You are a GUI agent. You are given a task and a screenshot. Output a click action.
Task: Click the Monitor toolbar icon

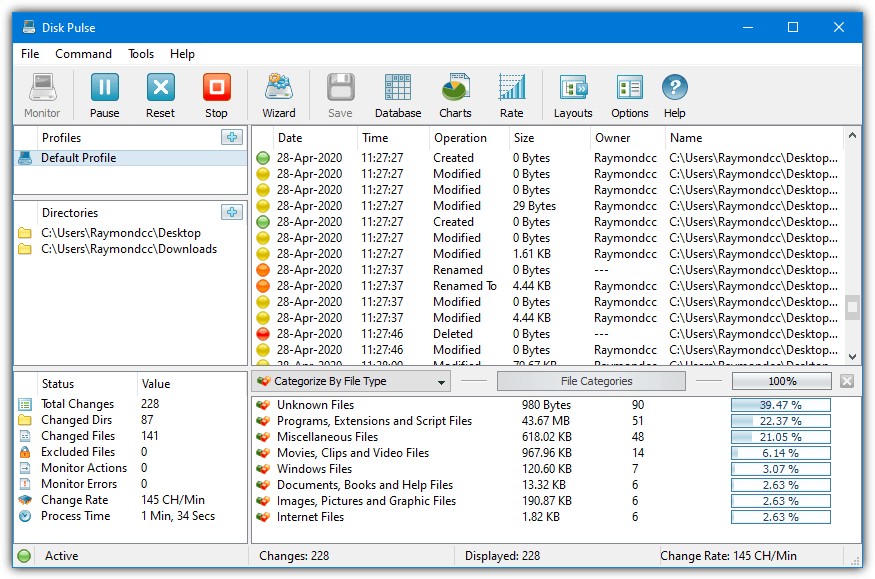click(42, 88)
